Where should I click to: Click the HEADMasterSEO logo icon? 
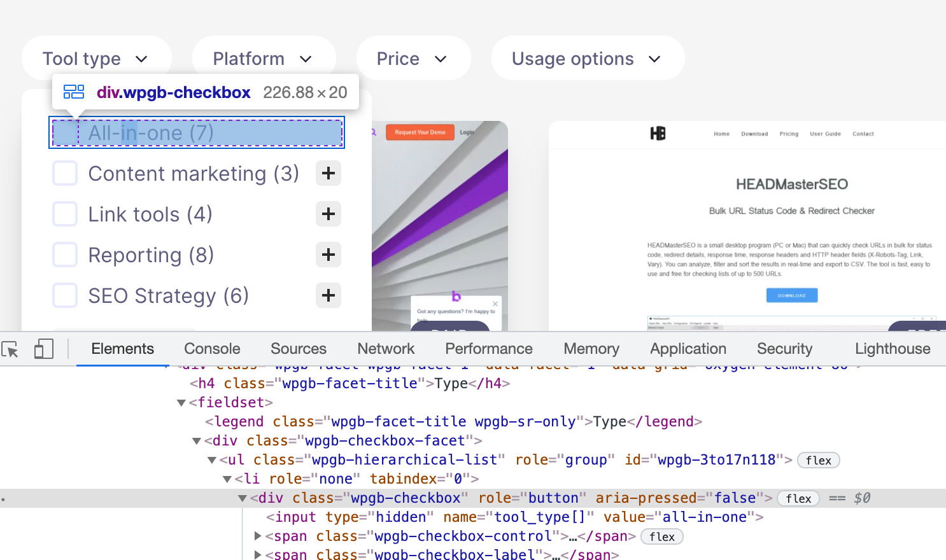(658, 134)
